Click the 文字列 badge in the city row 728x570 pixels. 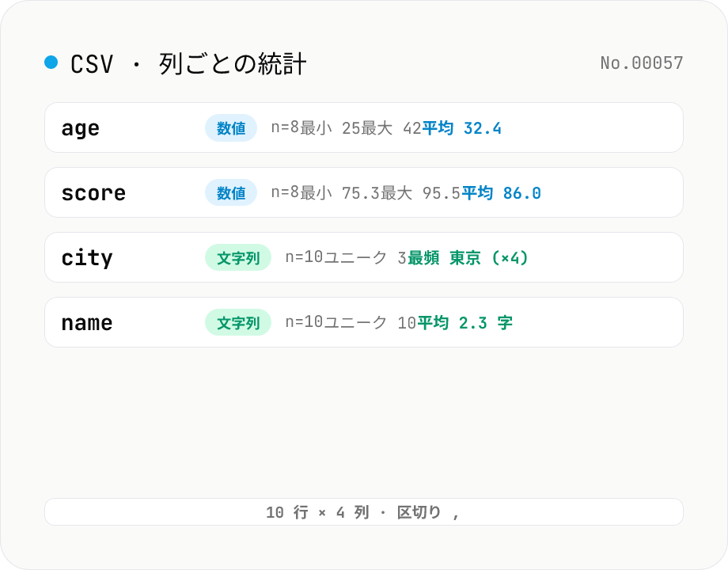(238, 258)
